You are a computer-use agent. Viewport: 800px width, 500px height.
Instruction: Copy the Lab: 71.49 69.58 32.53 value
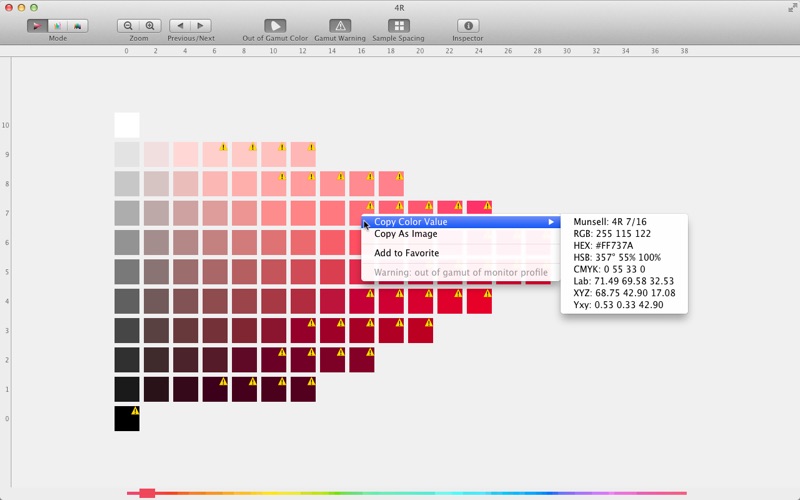point(624,281)
